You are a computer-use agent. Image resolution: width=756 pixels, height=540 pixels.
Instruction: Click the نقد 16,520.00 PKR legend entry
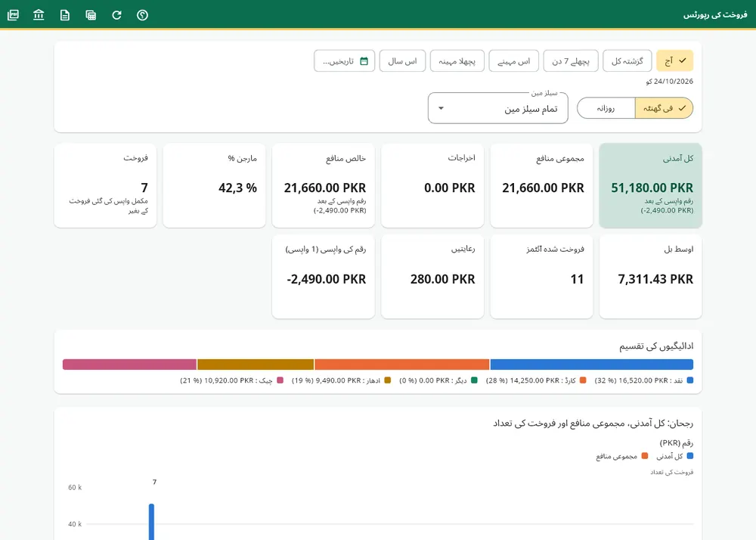(643, 380)
